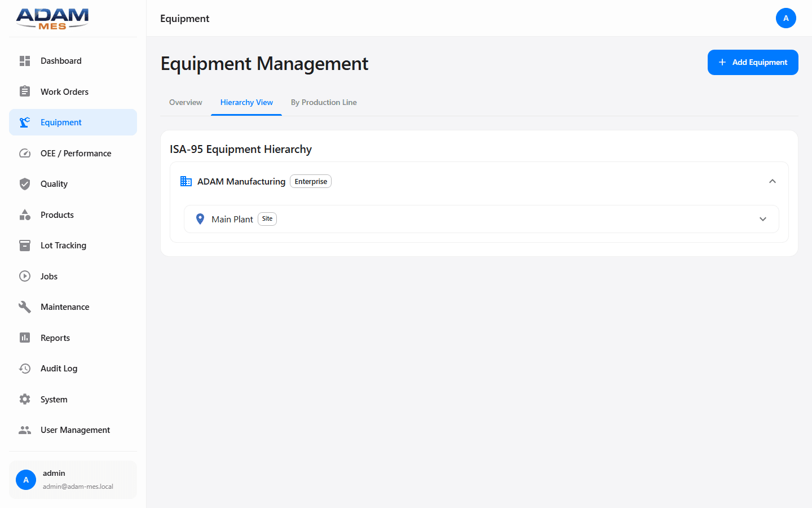Screen dimensions: 812x508
Task: Click the Add Equipment button
Action: click(x=753, y=62)
